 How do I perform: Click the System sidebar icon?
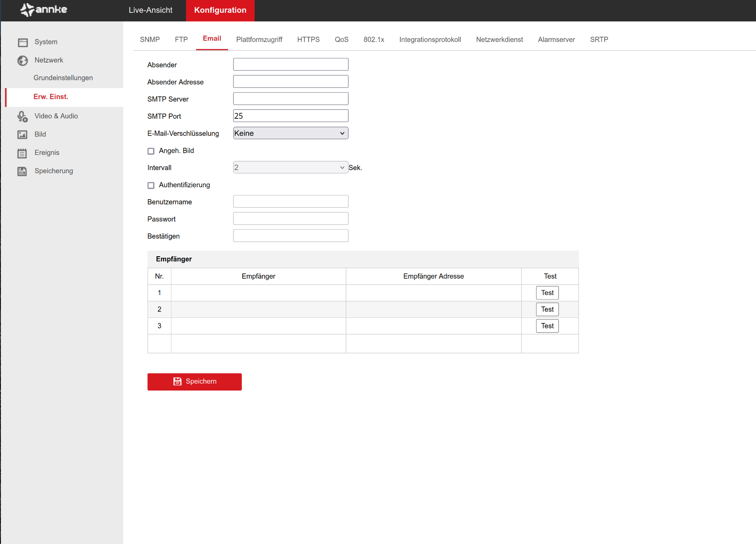[23, 42]
